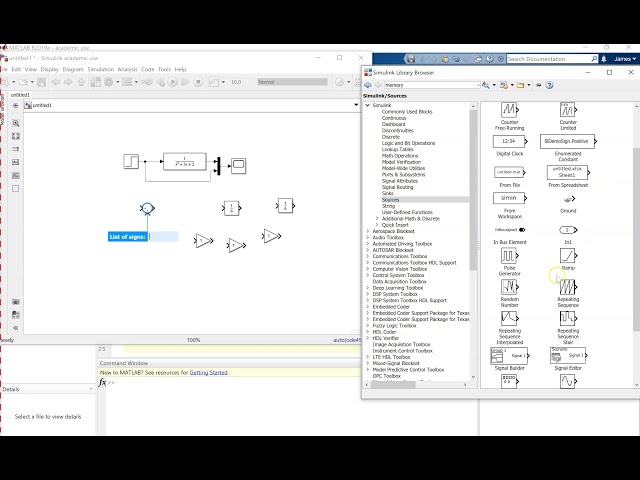Open the Tools menu
640x480 pixels.
click(164, 69)
